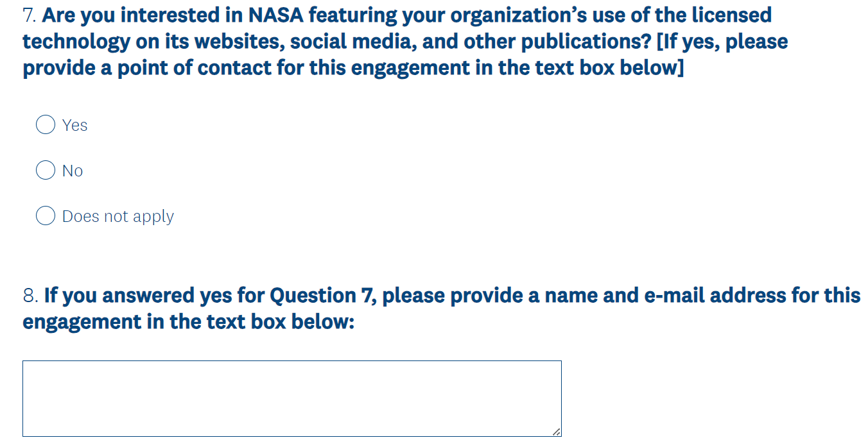Click the "Yes" answer label text

point(74,125)
